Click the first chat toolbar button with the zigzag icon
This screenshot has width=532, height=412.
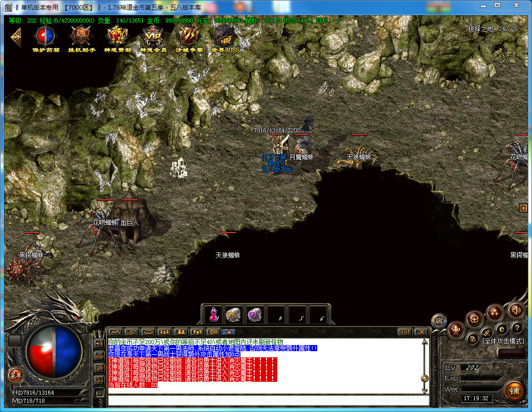click(116, 332)
